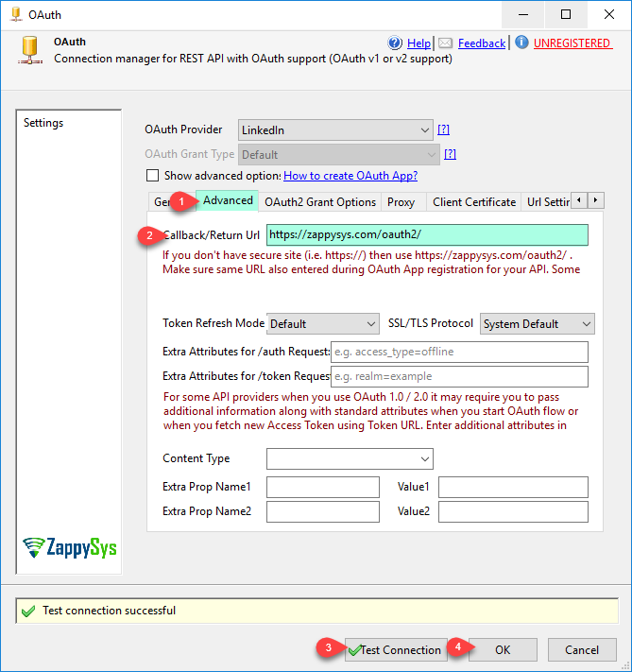Image resolution: width=632 pixels, height=672 pixels.
Task: Open the Content Type dropdown
Action: coord(350,459)
